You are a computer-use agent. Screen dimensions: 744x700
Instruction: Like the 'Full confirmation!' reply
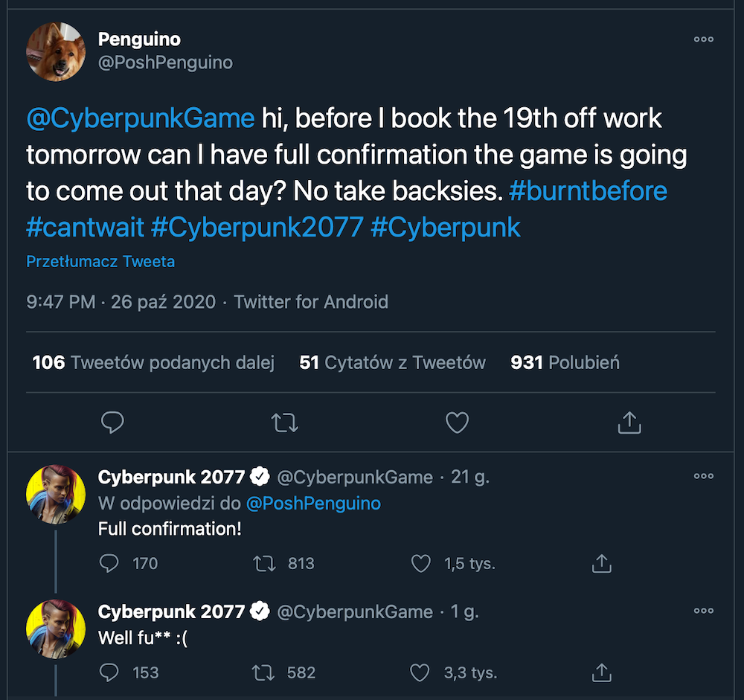[421, 564]
